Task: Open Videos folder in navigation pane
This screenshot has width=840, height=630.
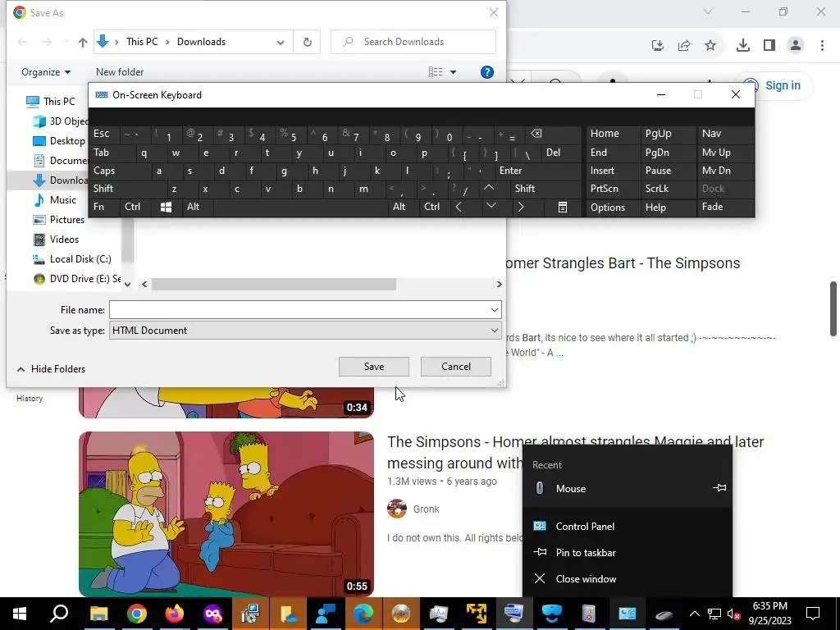Action: tap(64, 240)
